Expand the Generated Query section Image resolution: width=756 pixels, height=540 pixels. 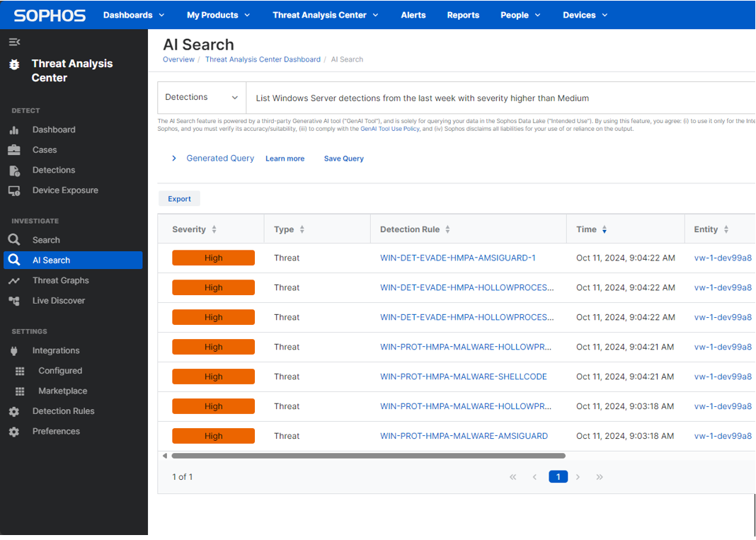point(174,158)
